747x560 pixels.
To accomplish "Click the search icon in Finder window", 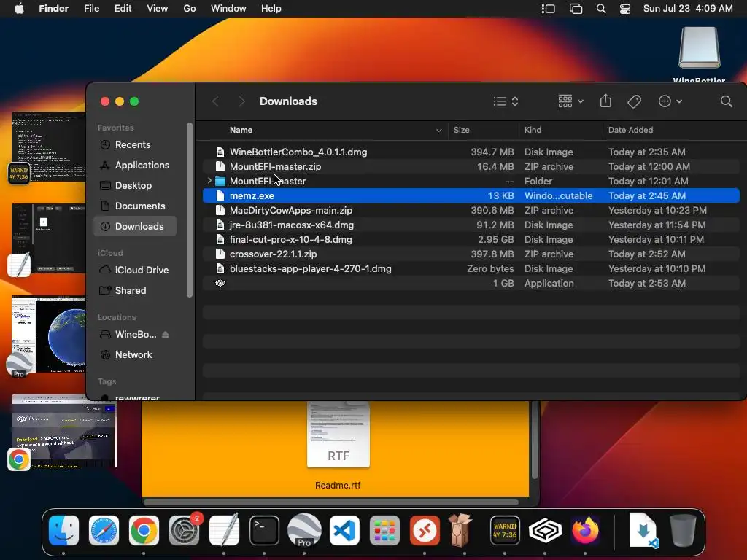I will (x=726, y=101).
